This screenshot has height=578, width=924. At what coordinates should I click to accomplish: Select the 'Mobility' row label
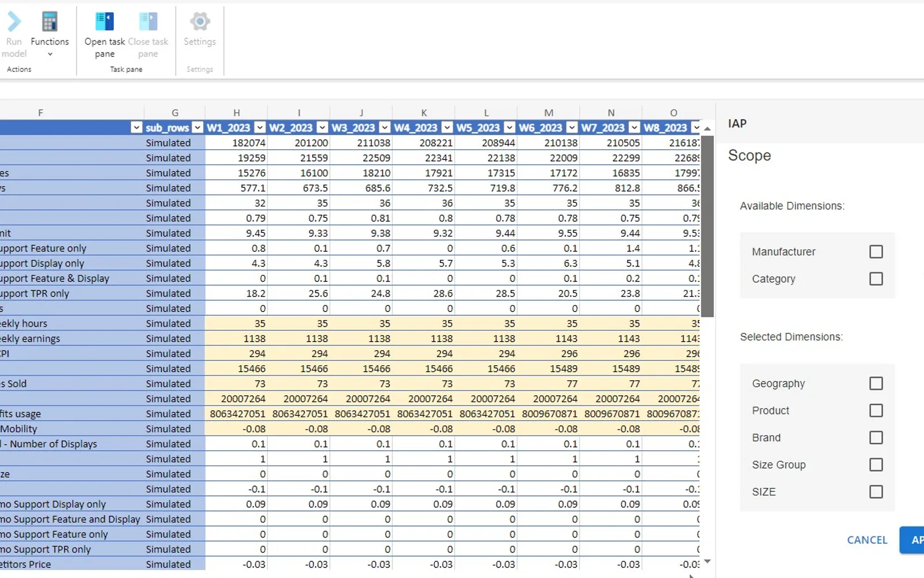coord(18,429)
